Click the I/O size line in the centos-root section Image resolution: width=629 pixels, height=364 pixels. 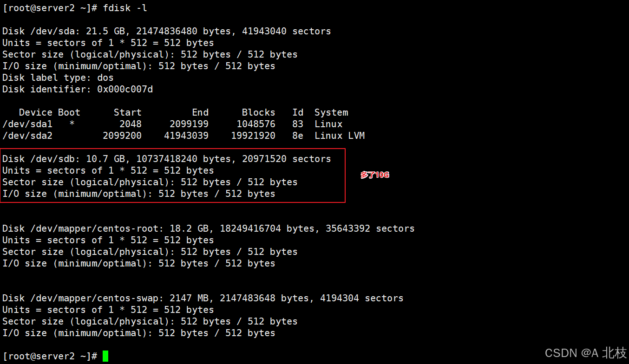[x=139, y=263]
